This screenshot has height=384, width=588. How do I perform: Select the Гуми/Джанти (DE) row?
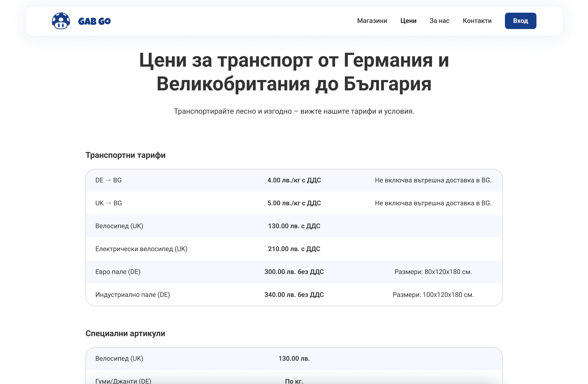(x=123, y=380)
